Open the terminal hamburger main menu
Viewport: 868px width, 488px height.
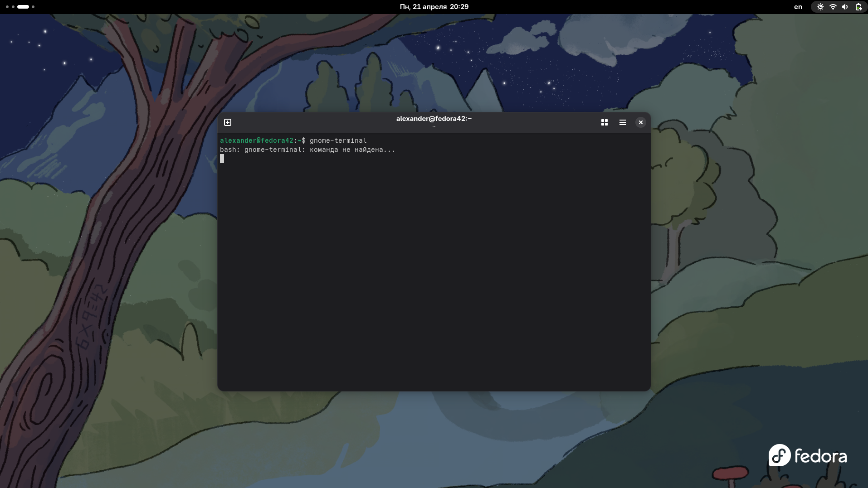[x=623, y=122]
